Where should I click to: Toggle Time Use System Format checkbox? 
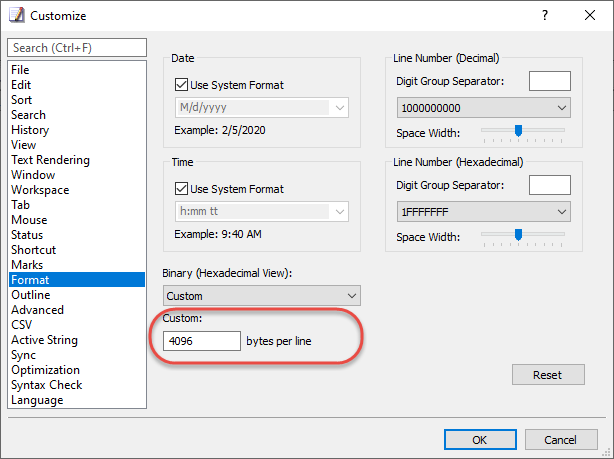tap(181, 189)
